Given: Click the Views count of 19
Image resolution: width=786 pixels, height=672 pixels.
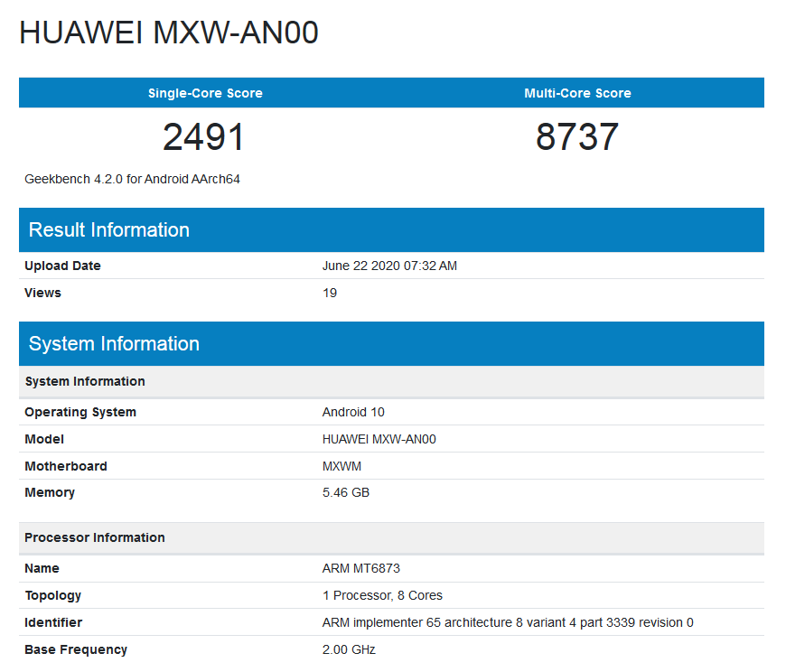Looking at the screenshot, I should (330, 293).
